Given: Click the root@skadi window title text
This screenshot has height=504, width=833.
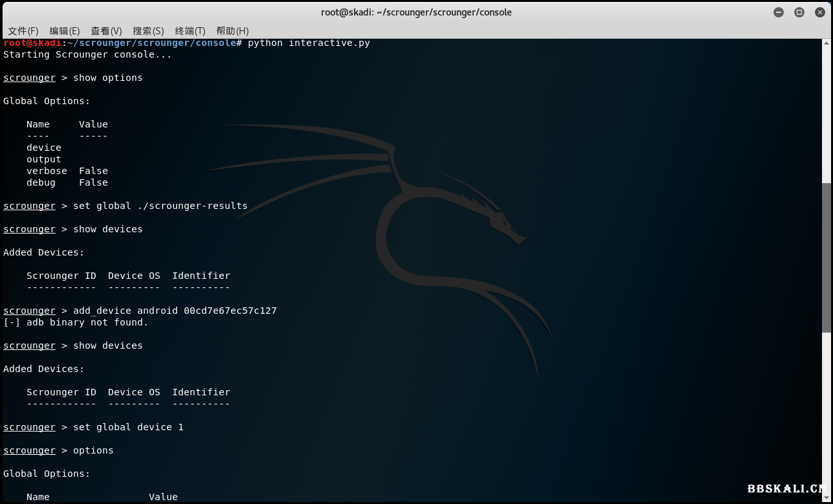Looking at the screenshot, I should (416, 12).
